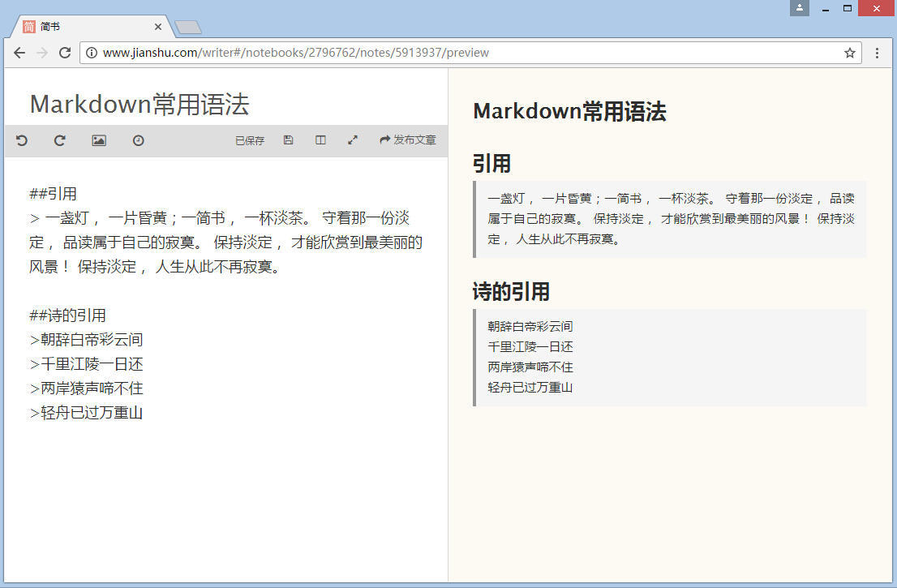Reload the page with refresh icon
Viewport: 897px width, 588px height.
pyautogui.click(x=65, y=53)
